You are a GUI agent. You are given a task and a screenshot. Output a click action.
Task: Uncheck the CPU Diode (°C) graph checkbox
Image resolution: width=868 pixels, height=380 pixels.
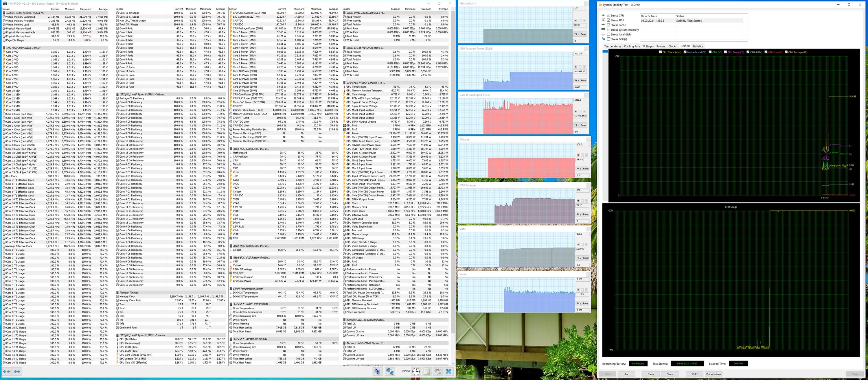tap(725, 52)
